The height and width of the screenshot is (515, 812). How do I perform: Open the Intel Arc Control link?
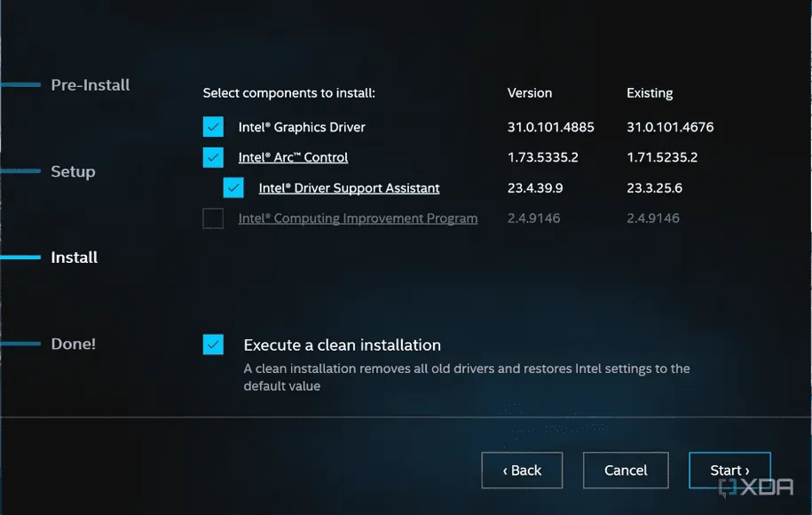coord(293,157)
